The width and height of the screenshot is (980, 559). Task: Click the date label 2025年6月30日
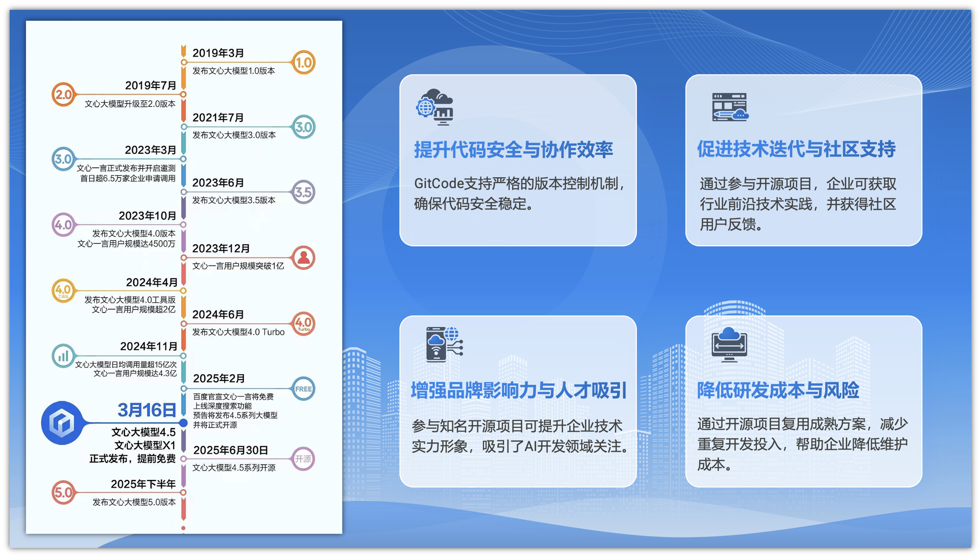tap(230, 450)
